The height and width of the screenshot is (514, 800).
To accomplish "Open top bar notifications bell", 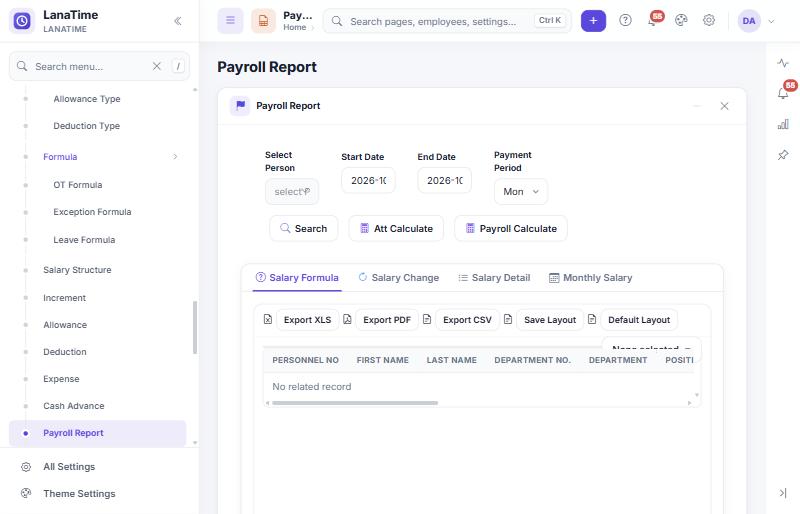I will click(x=653, y=20).
